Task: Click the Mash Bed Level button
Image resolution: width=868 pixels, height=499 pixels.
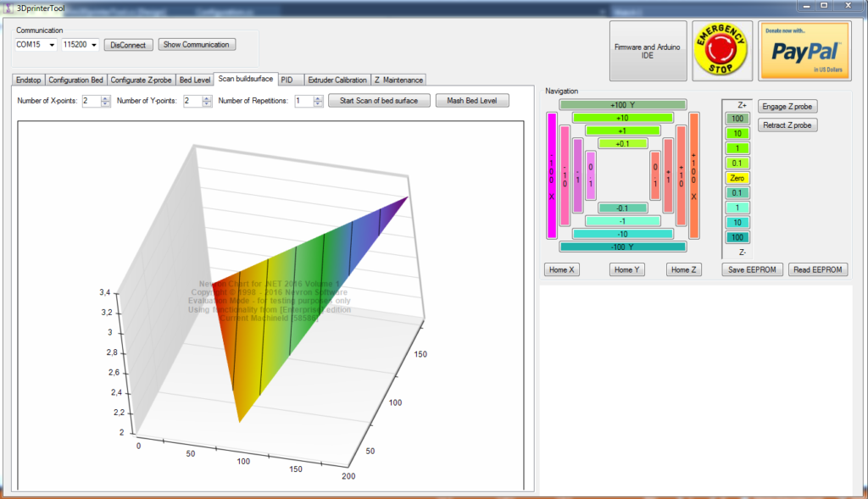Action: (472, 101)
